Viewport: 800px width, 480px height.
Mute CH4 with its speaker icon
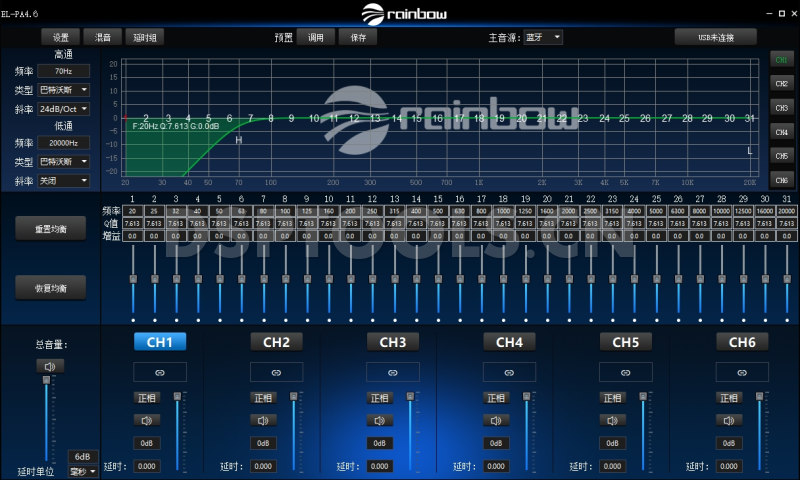(496, 420)
